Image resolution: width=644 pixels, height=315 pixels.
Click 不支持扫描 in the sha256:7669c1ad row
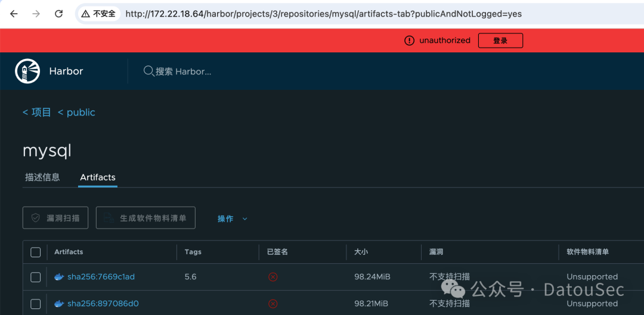coord(450,277)
